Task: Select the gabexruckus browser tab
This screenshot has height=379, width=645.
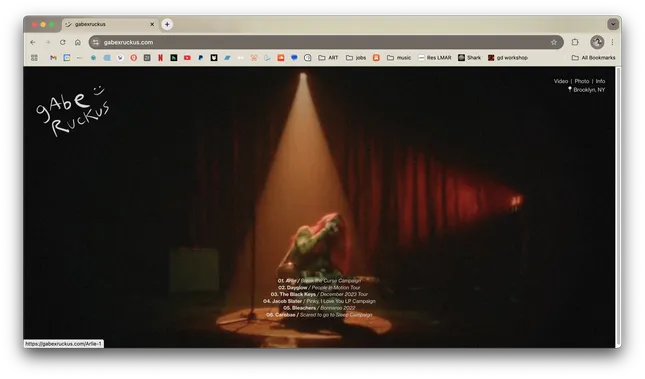Action: 110,24
